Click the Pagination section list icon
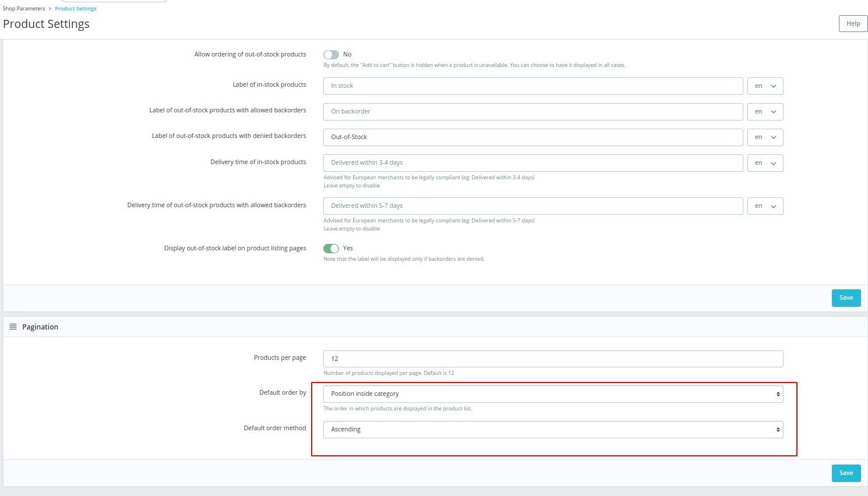Image resolution: width=868 pixels, height=496 pixels. (x=13, y=327)
